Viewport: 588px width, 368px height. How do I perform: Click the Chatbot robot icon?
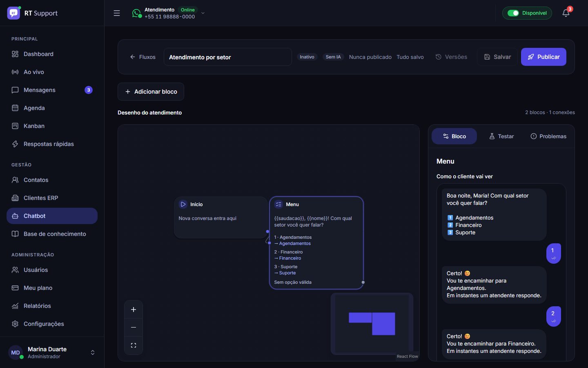(x=15, y=216)
